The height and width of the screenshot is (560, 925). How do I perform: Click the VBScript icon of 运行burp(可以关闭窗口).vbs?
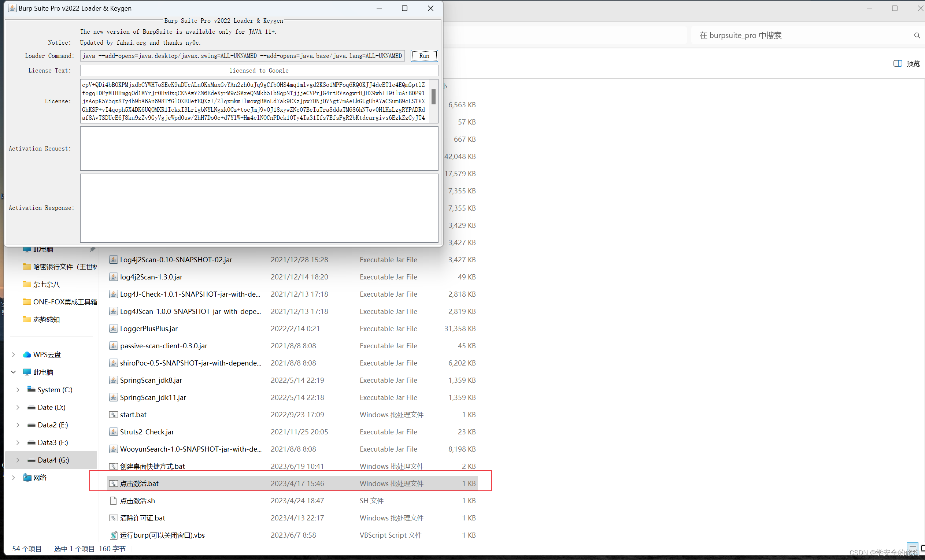(x=113, y=535)
